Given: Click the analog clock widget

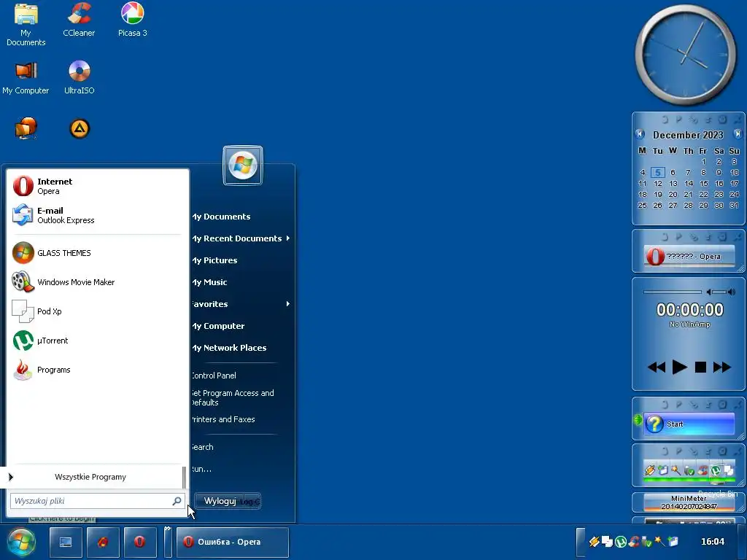Looking at the screenshot, I should 686,55.
